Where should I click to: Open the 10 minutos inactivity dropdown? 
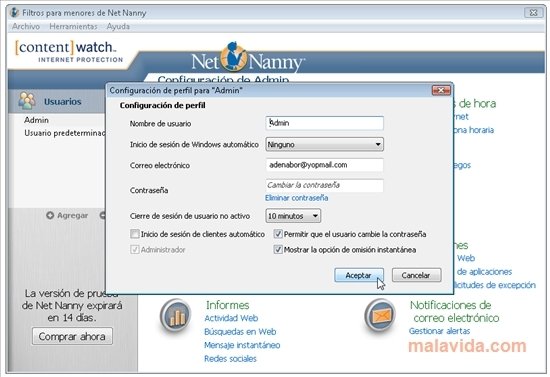(x=293, y=216)
